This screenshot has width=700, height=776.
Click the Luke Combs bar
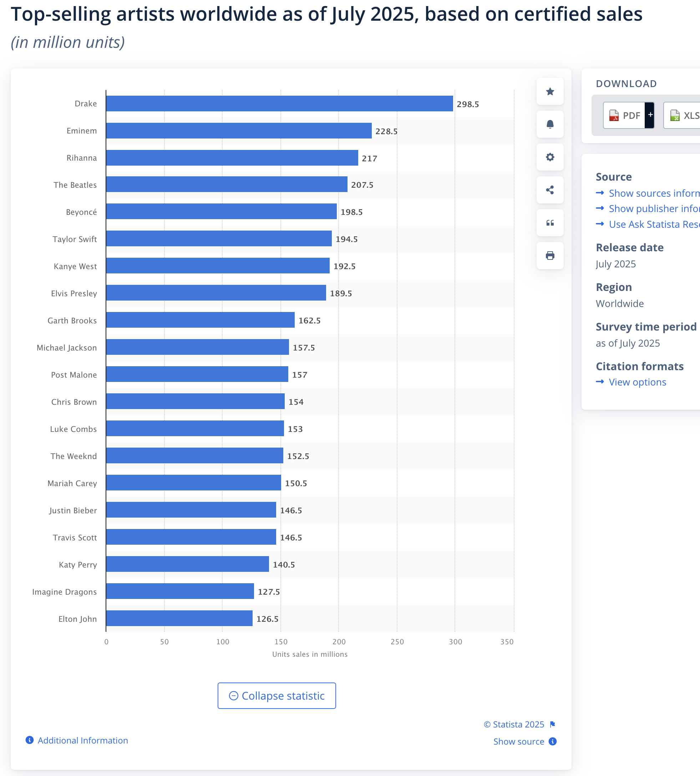[195, 429]
